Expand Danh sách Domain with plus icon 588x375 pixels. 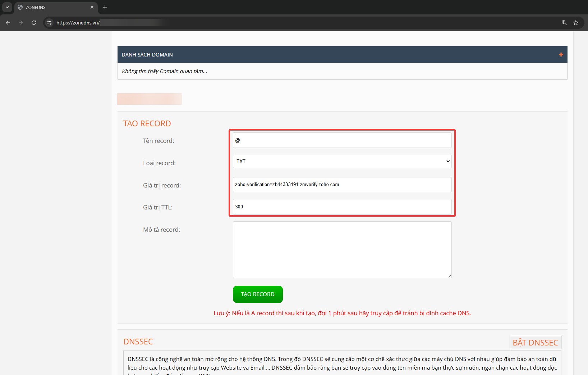pos(561,55)
